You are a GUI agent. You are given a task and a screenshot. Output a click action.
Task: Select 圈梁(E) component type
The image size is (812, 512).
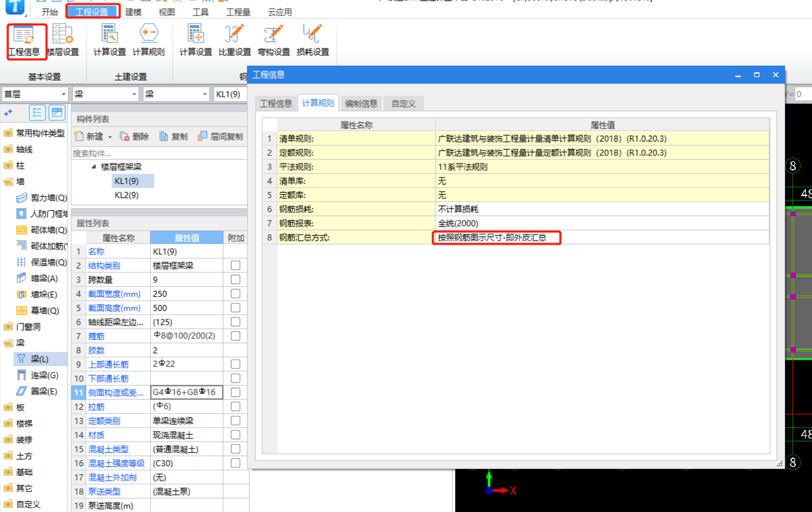[x=37, y=392]
